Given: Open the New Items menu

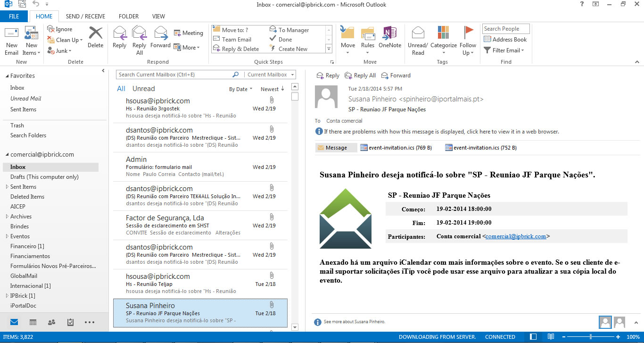Looking at the screenshot, I should [32, 41].
